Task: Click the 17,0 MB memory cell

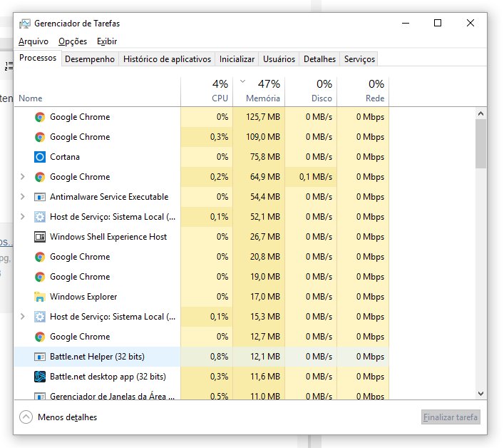Action: point(259,297)
